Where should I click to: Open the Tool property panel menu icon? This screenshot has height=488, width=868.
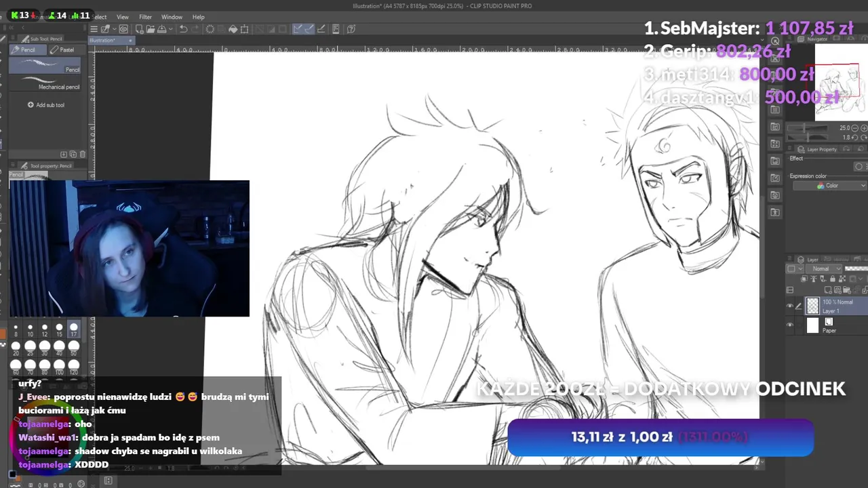point(13,165)
